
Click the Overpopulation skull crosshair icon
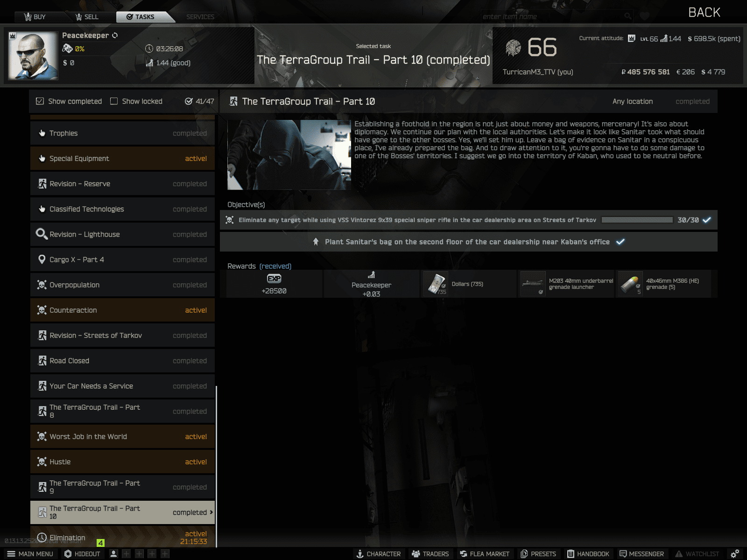[x=42, y=285]
